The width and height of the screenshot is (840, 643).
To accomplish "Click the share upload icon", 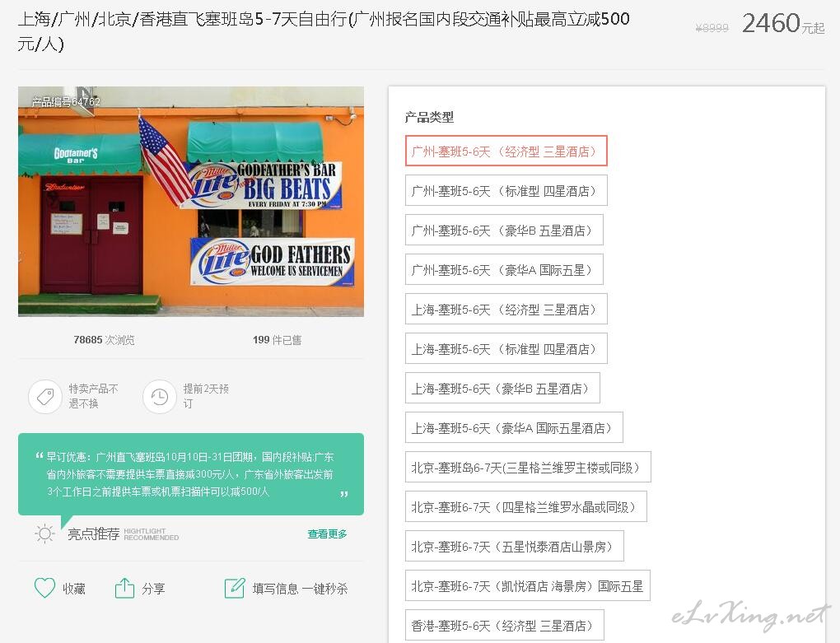I will point(125,588).
